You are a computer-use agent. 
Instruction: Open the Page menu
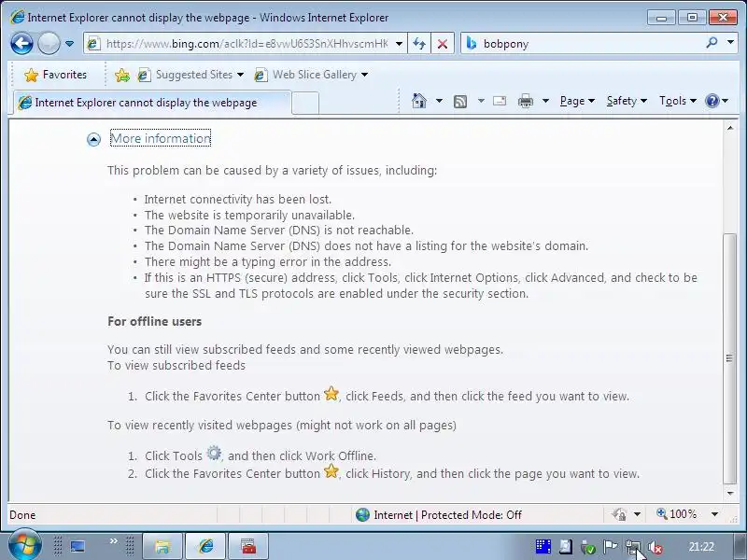tap(577, 101)
